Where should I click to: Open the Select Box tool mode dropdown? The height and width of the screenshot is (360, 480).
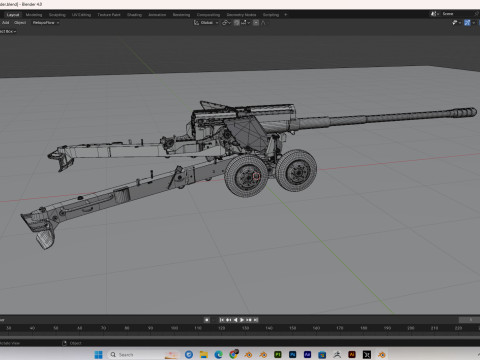click(8, 31)
